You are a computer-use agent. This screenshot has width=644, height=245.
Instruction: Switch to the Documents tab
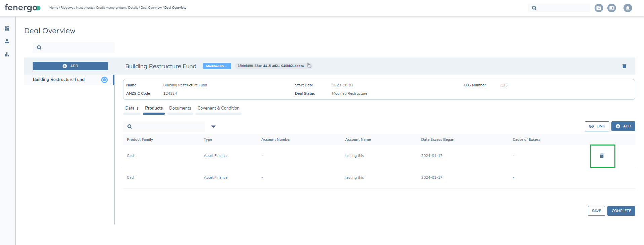(x=180, y=108)
